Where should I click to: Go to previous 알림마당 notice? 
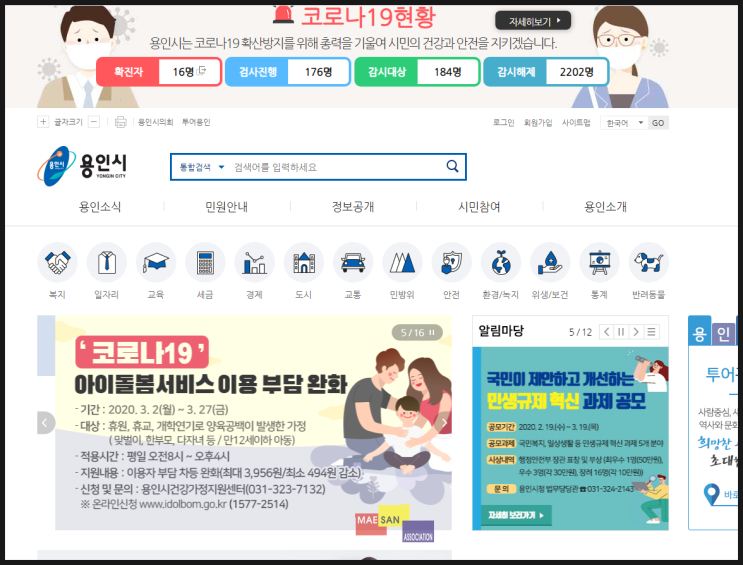pos(607,332)
